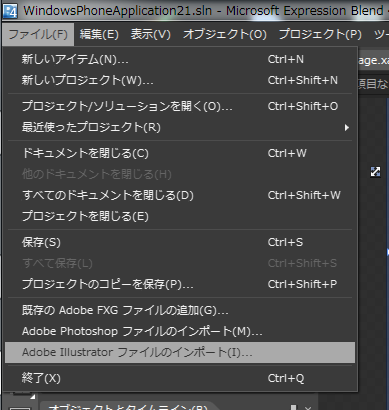Choose 新しいアイテム(N)... menu entry
Image resolution: width=389 pixels, height=410 pixels.
click(x=180, y=59)
